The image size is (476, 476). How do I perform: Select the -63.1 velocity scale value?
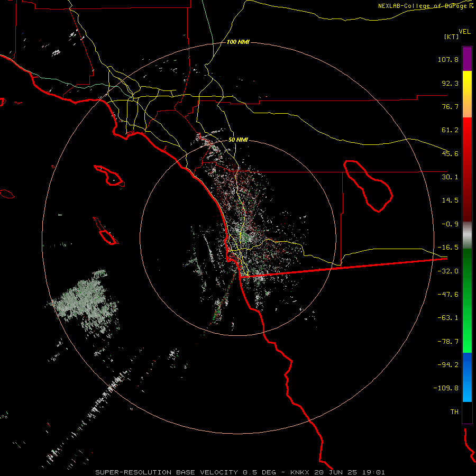448,318
